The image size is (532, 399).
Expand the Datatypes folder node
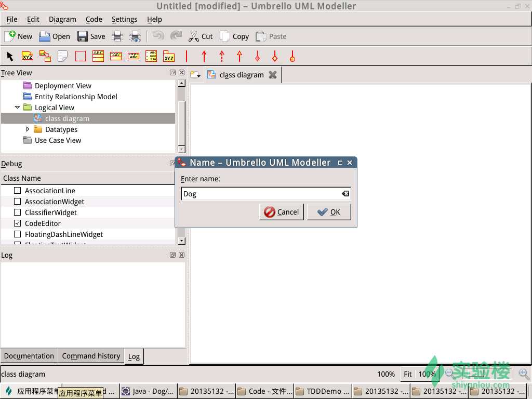pyautogui.click(x=28, y=129)
